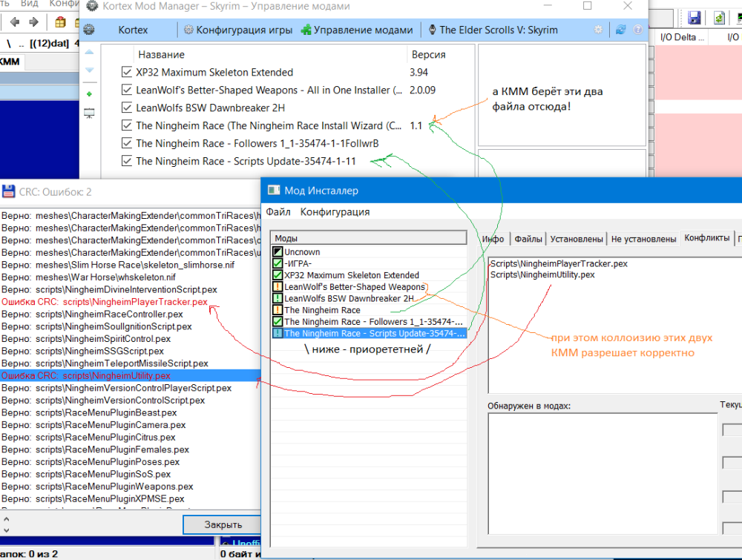The height and width of the screenshot is (560, 742).
Task: Move mod up with blue up arrow
Action: tap(89, 52)
